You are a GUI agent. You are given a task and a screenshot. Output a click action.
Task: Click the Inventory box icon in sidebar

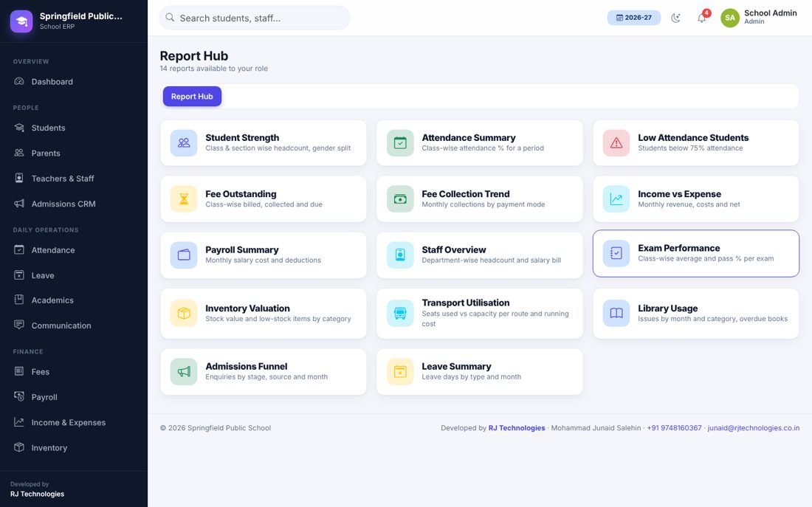(x=19, y=447)
